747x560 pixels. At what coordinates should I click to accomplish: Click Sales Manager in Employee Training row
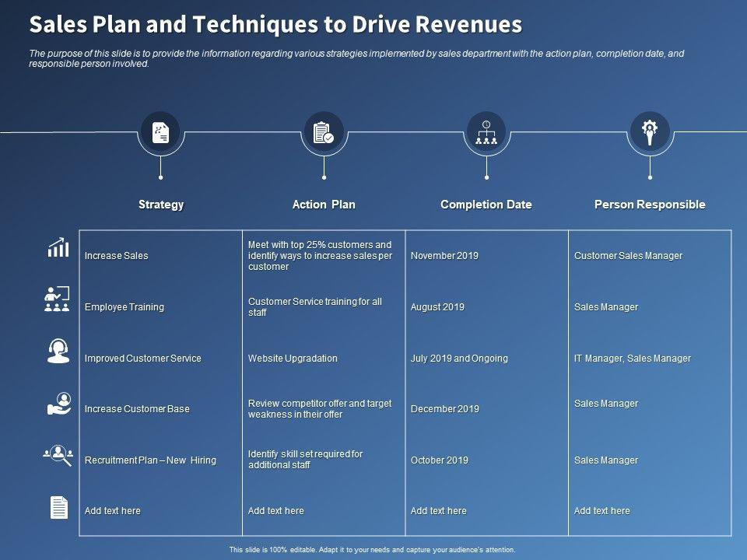[x=606, y=307]
